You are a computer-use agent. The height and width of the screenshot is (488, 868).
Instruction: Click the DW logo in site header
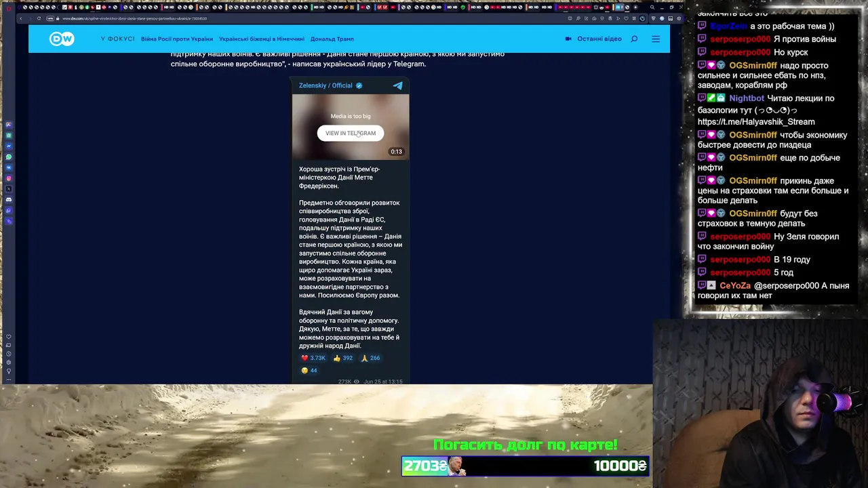click(62, 39)
